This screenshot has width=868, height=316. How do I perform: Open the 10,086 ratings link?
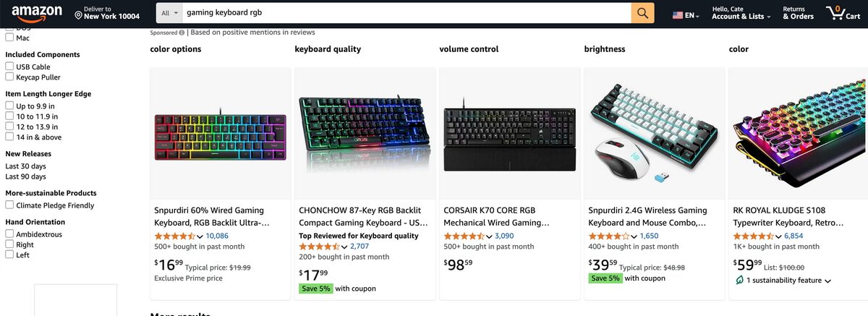click(217, 236)
